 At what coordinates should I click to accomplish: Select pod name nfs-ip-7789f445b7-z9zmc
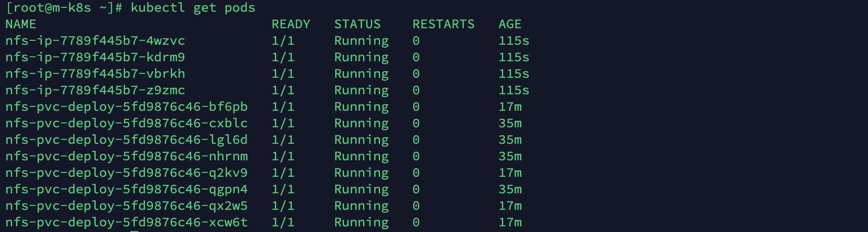tap(95, 90)
